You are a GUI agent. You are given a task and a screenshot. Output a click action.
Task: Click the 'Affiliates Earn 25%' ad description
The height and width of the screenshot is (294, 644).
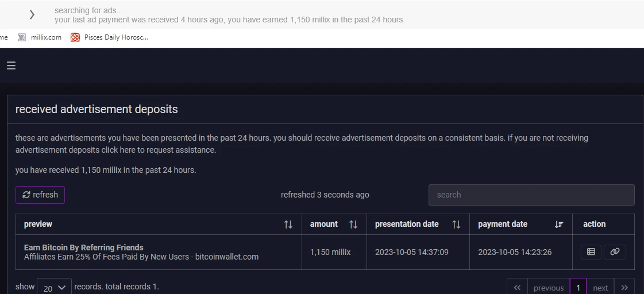point(141,257)
